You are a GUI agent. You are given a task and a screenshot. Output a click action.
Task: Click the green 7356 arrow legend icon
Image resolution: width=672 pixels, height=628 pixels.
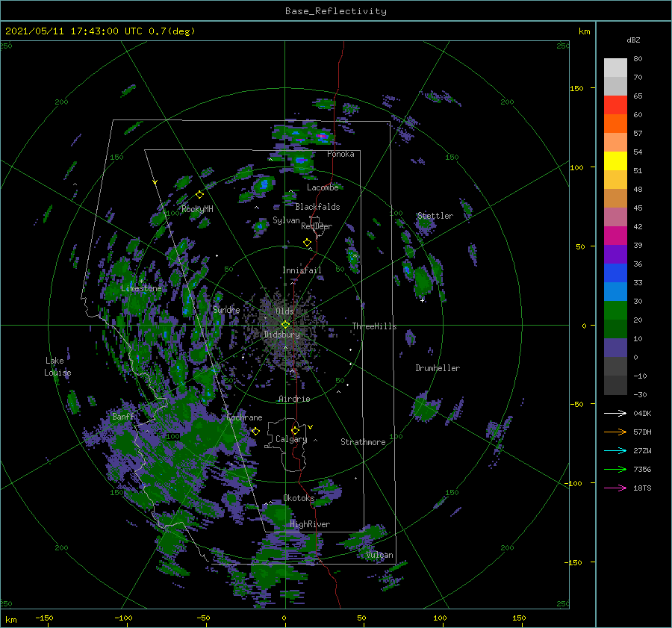(615, 470)
